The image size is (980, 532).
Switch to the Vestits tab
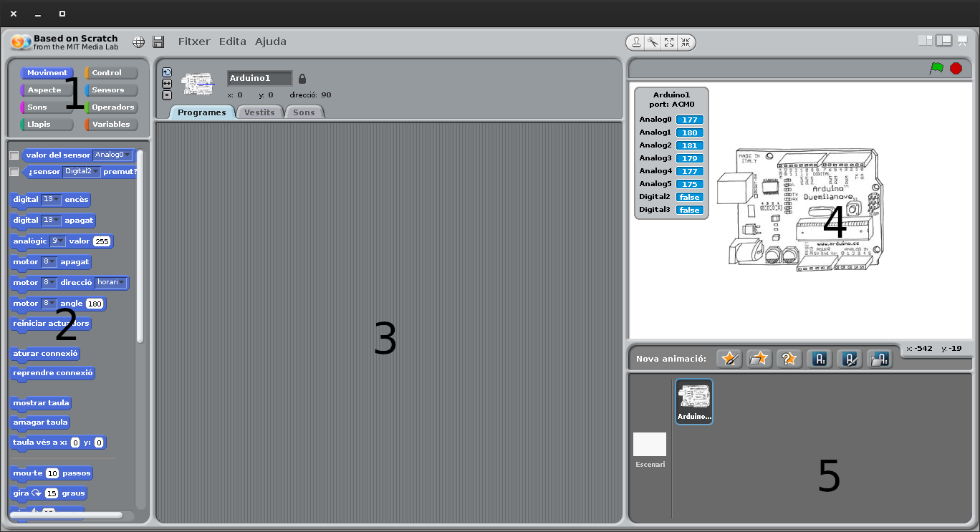coord(259,112)
